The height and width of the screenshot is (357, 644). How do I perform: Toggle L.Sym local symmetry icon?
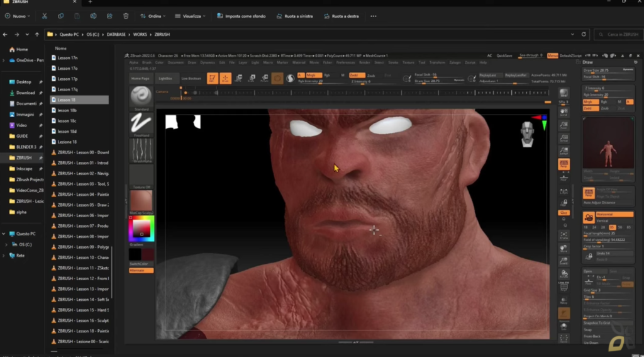point(563,190)
